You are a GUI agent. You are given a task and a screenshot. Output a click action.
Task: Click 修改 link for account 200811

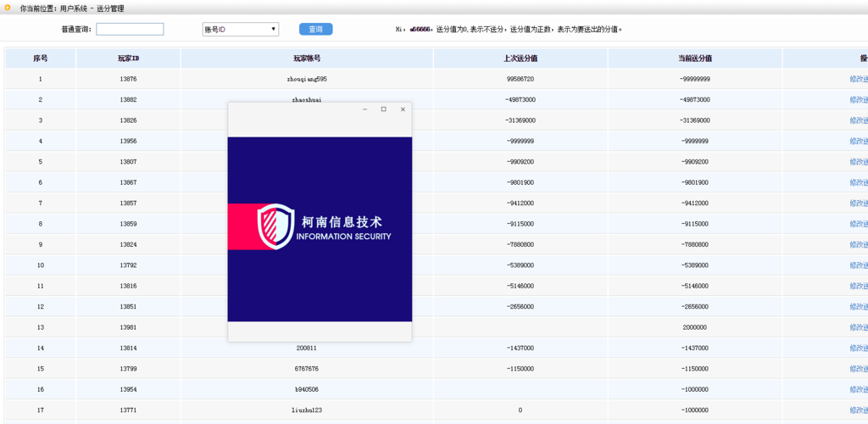click(x=859, y=349)
